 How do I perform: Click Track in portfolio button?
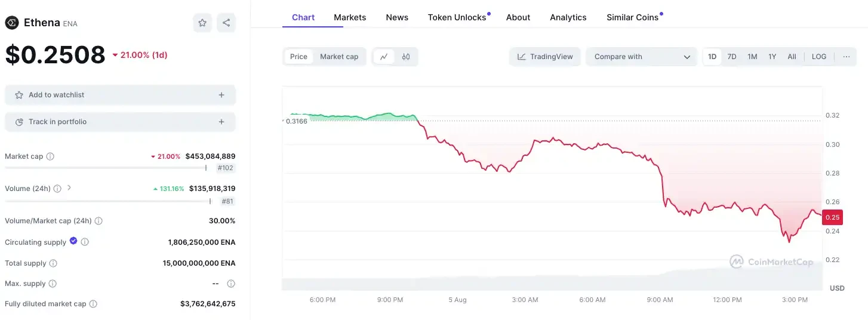[119, 122]
